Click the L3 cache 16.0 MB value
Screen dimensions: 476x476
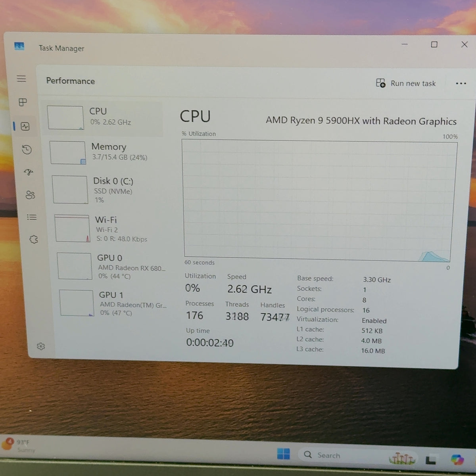373,351
